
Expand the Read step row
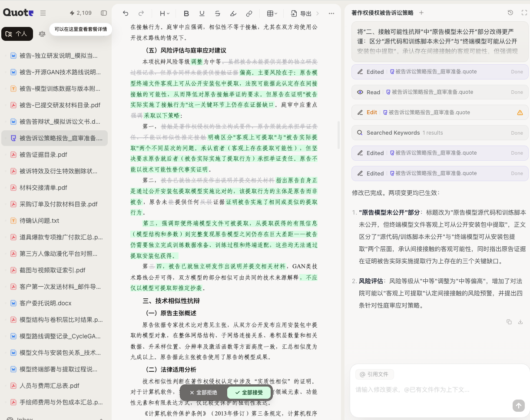(x=440, y=92)
